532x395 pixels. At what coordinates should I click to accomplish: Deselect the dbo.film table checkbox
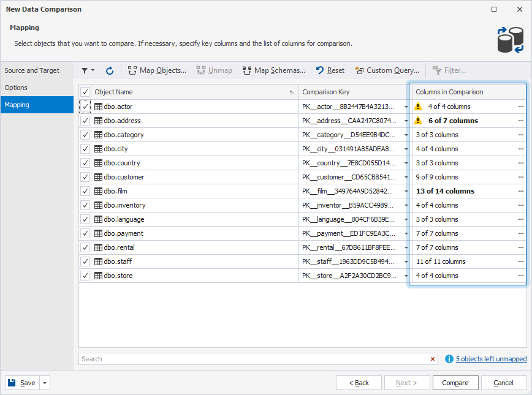[85, 191]
